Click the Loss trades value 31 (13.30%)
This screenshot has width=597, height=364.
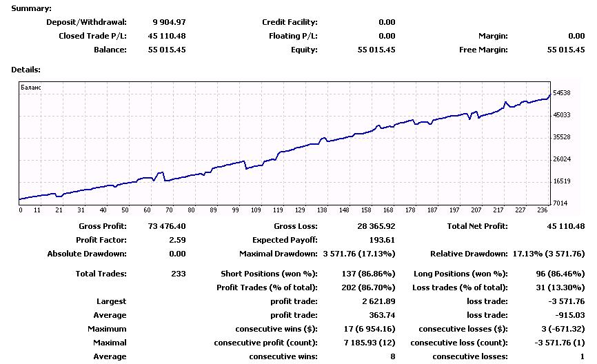[x=560, y=287]
